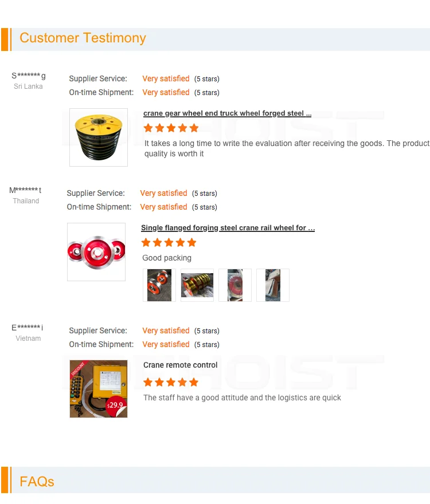430x504 pixels.
Task: Open the crane gear wheel product link
Action: pos(227,113)
